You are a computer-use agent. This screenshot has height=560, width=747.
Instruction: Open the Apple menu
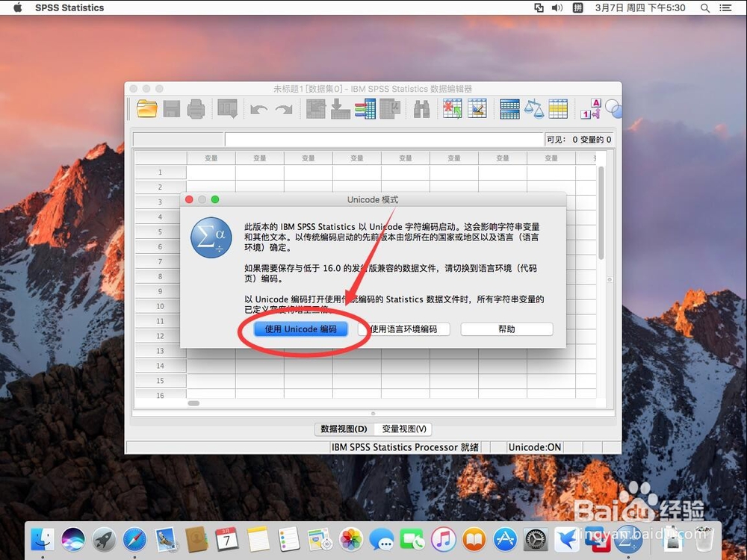click(18, 7)
